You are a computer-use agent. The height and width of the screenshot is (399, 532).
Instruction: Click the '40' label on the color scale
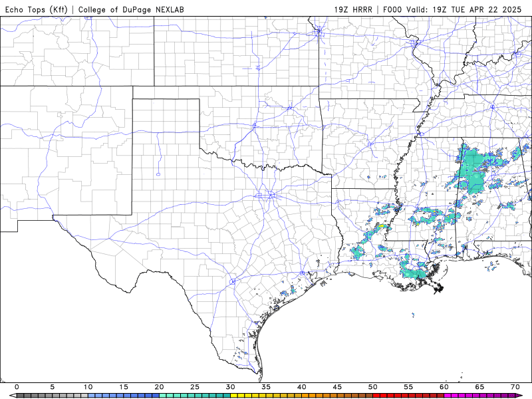pos(302,387)
